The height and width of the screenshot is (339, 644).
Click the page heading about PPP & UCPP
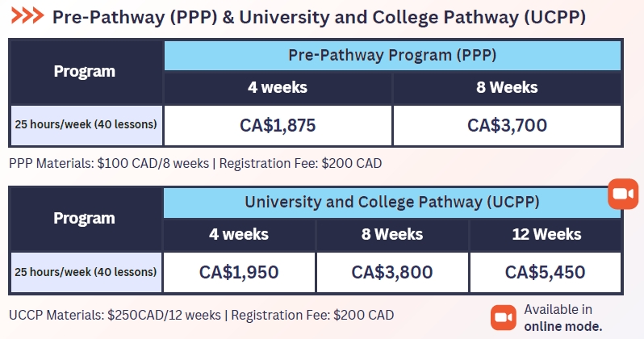(x=319, y=16)
